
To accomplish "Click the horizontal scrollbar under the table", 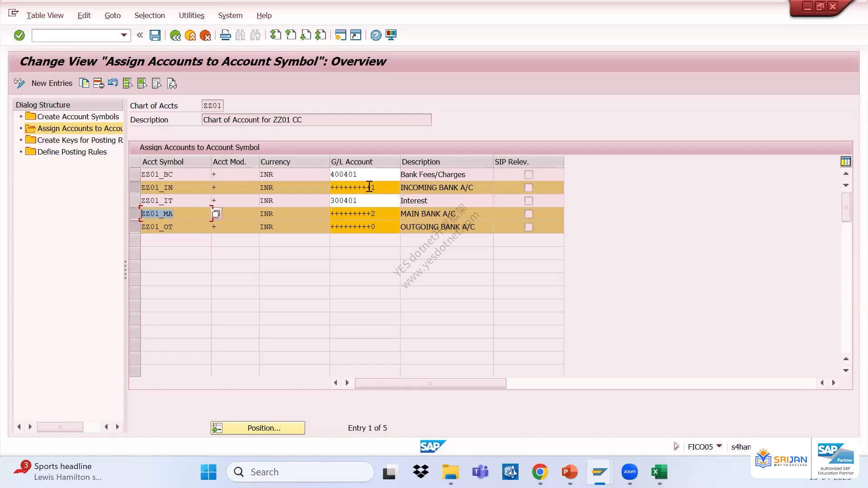I will click(x=430, y=383).
